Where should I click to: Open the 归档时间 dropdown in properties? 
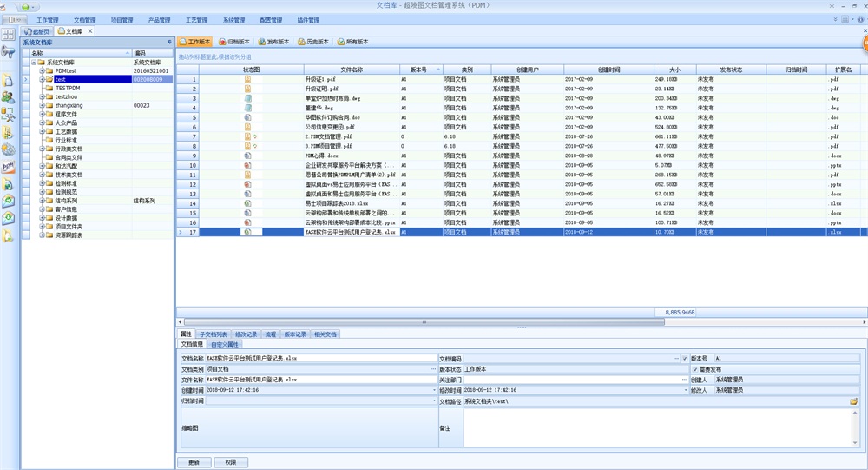pos(433,401)
